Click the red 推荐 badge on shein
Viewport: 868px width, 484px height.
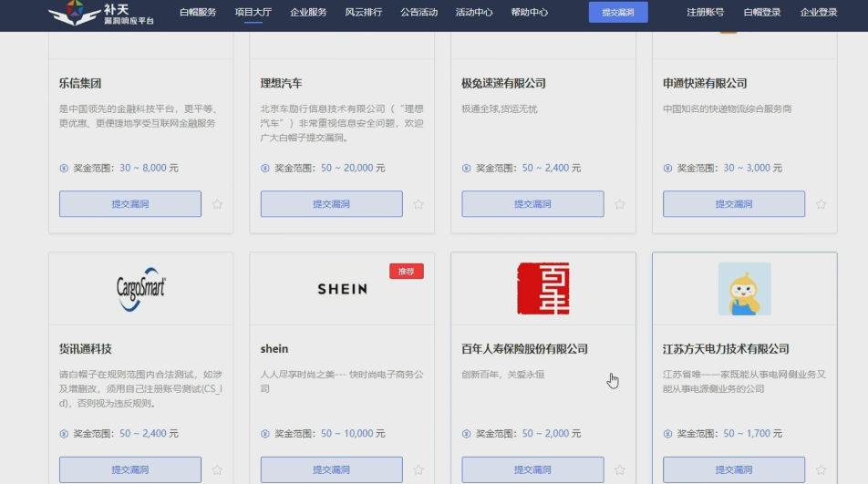(407, 271)
